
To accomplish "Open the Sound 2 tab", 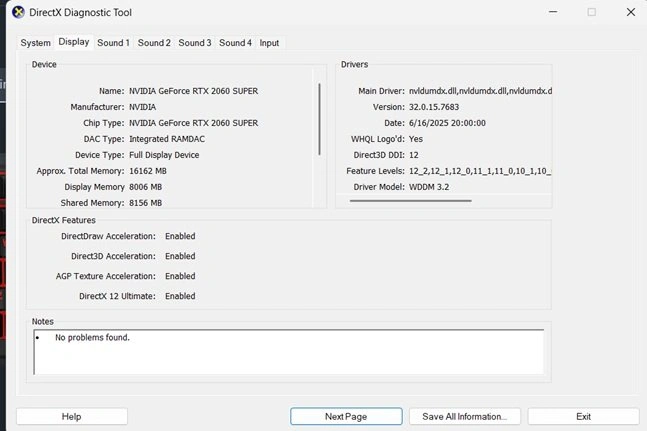I will point(154,43).
